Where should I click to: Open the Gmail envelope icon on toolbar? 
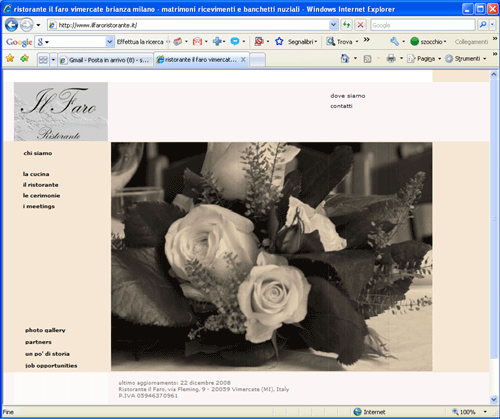click(197, 41)
